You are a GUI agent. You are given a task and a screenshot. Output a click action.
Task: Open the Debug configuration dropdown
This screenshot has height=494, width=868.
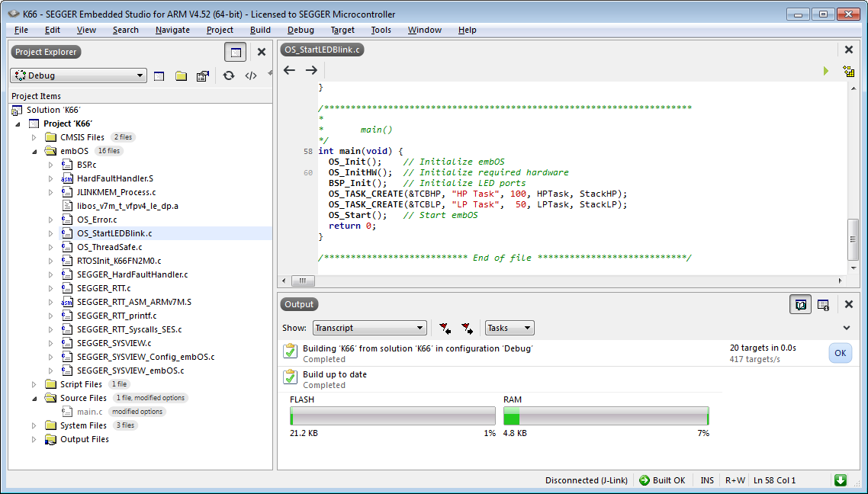coord(78,75)
